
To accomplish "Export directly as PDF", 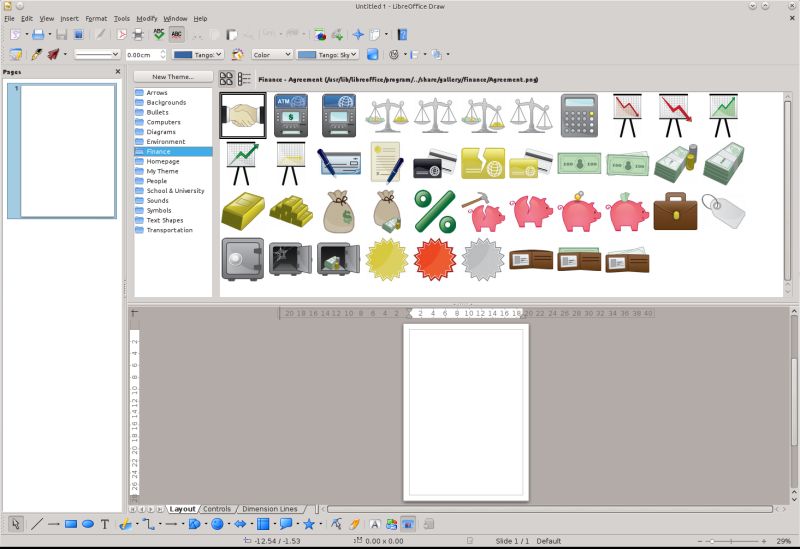I will (121, 35).
